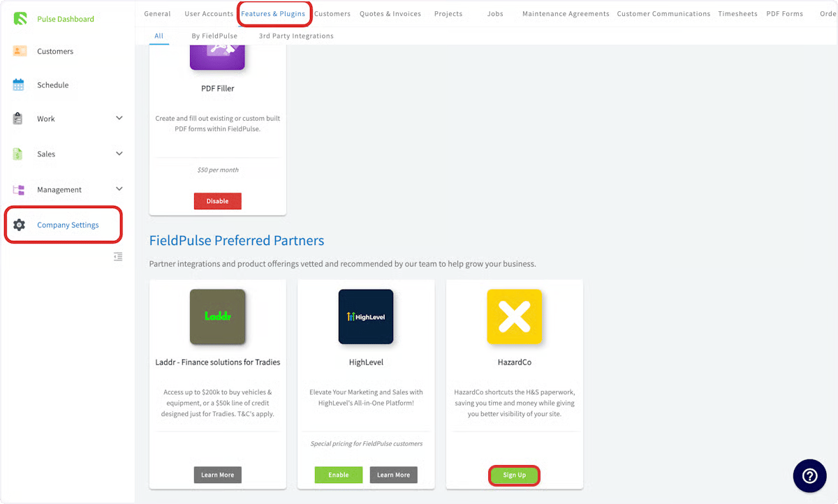Open Schedule from sidebar

tap(53, 85)
